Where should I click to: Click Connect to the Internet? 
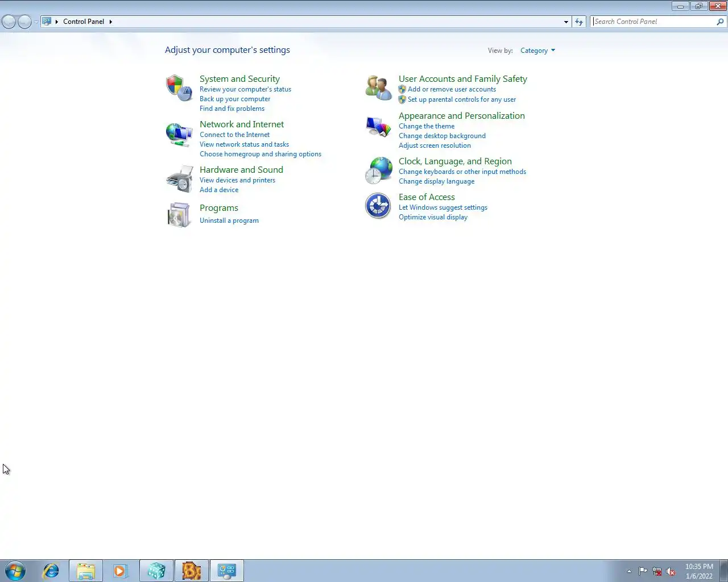[x=234, y=135]
